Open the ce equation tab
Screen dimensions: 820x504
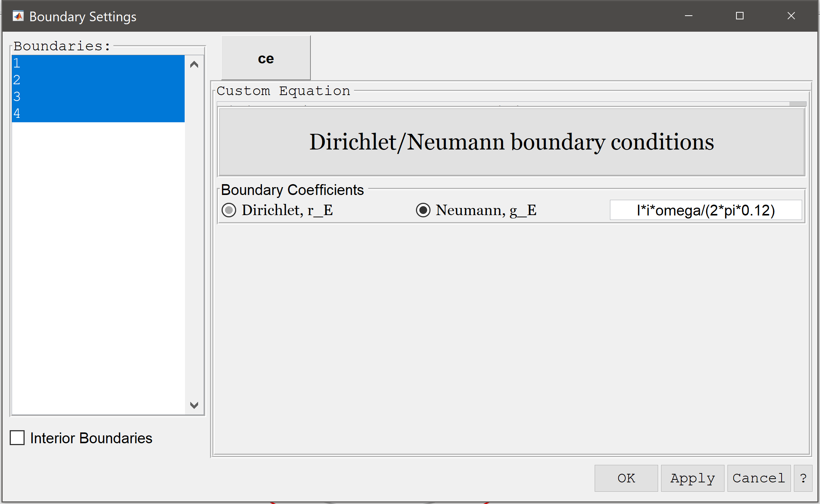pos(266,58)
